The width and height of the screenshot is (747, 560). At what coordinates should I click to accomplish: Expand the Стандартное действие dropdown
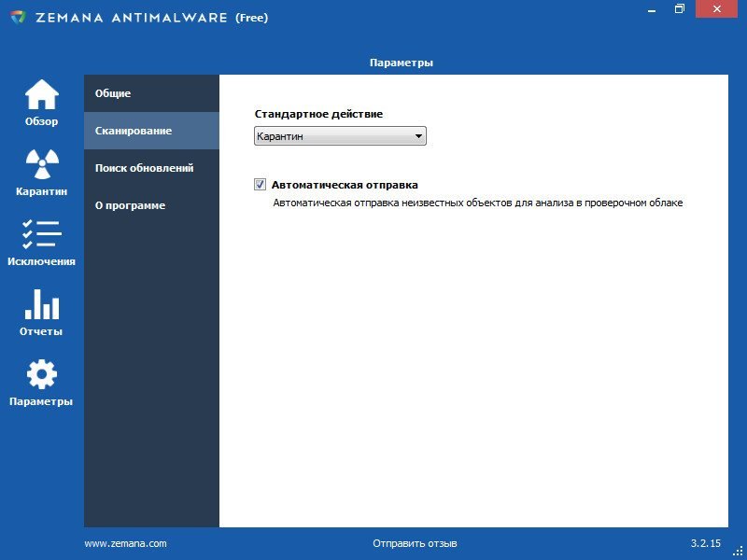[x=340, y=136]
